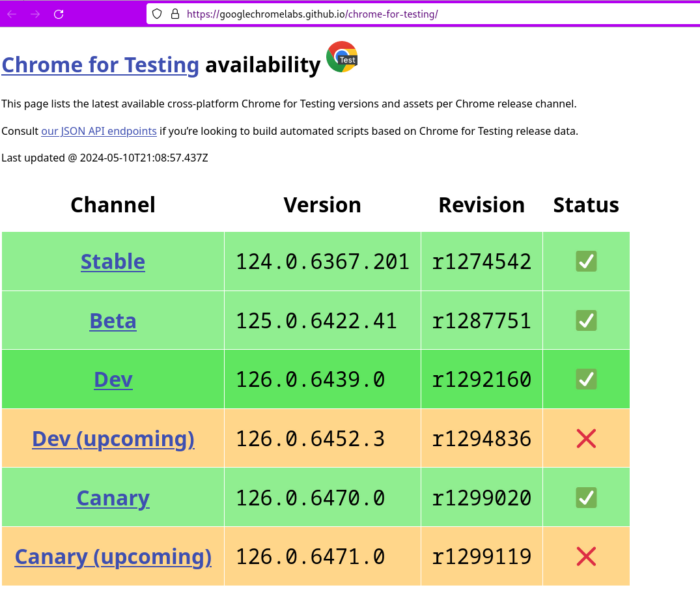Image resolution: width=700 pixels, height=594 pixels.
Task: Click version 124.0.6367.201
Action: tap(322, 262)
